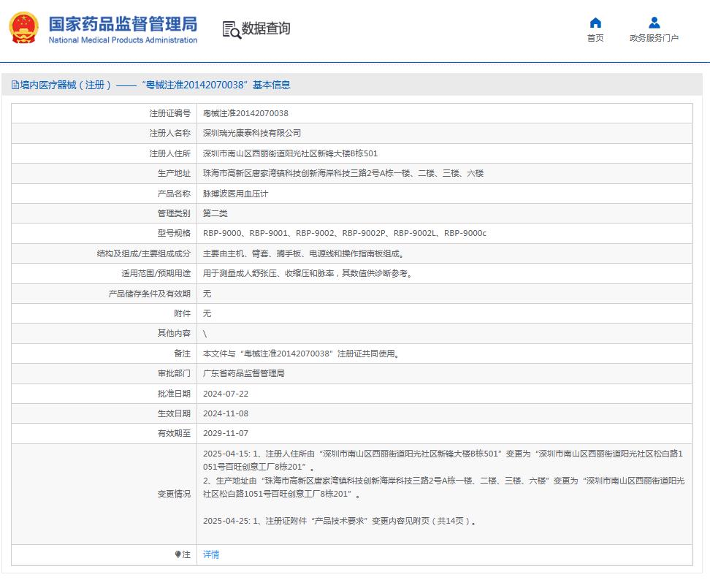Click the 政务服务门户 text label
Screen dimensions: 710x588
[x=654, y=37]
